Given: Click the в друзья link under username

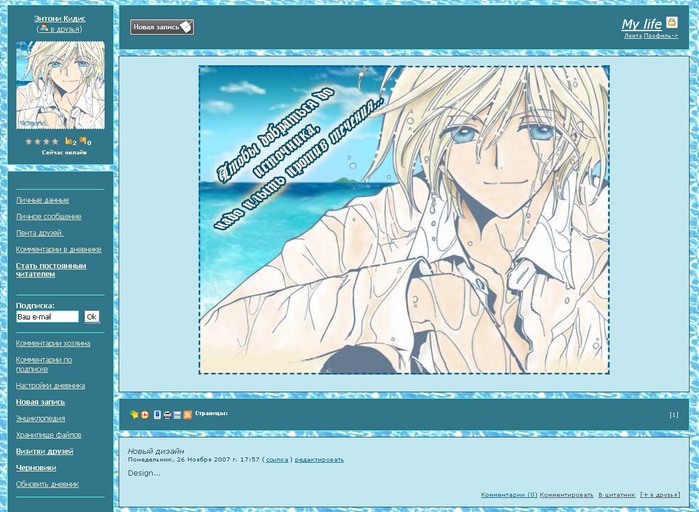Looking at the screenshot, I should 65,29.
